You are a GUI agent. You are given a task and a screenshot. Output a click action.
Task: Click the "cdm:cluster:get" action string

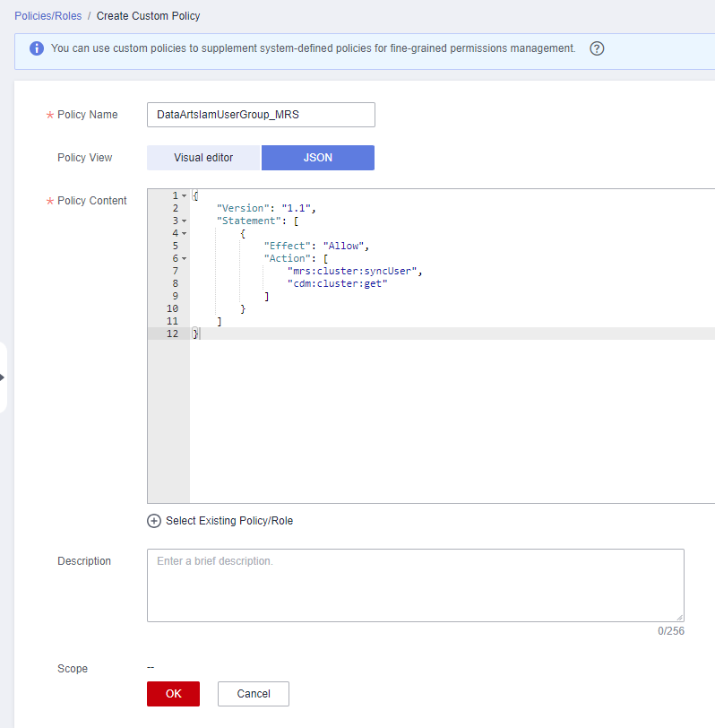pyautogui.click(x=337, y=283)
